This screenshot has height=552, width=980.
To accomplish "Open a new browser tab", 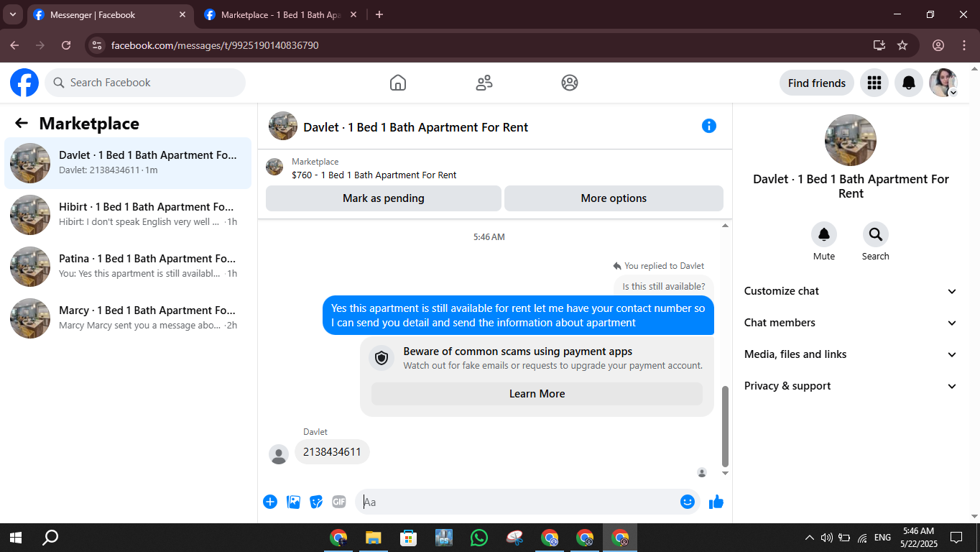I will 379,14.
